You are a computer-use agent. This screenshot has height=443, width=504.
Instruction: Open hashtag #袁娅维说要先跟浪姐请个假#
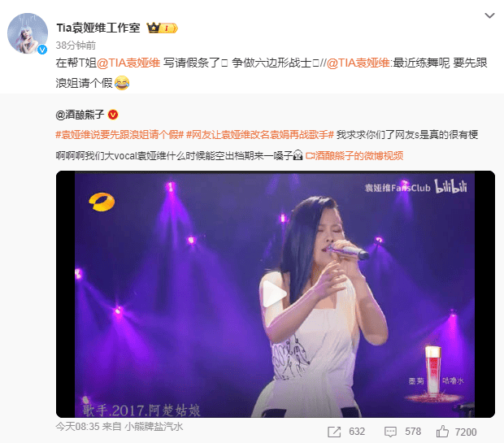coord(119,135)
